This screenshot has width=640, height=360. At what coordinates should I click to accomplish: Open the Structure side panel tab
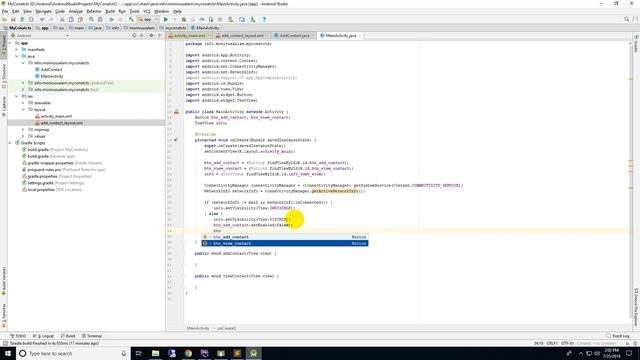(4, 76)
